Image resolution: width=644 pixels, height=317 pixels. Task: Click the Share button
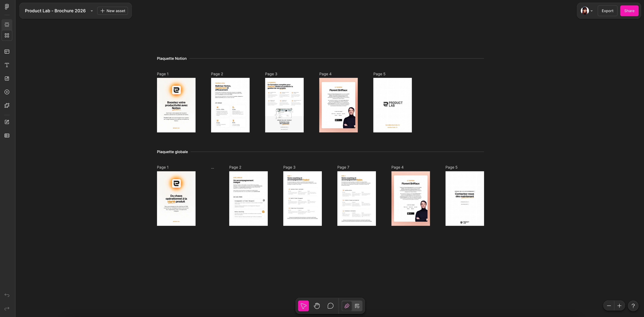coord(629,11)
